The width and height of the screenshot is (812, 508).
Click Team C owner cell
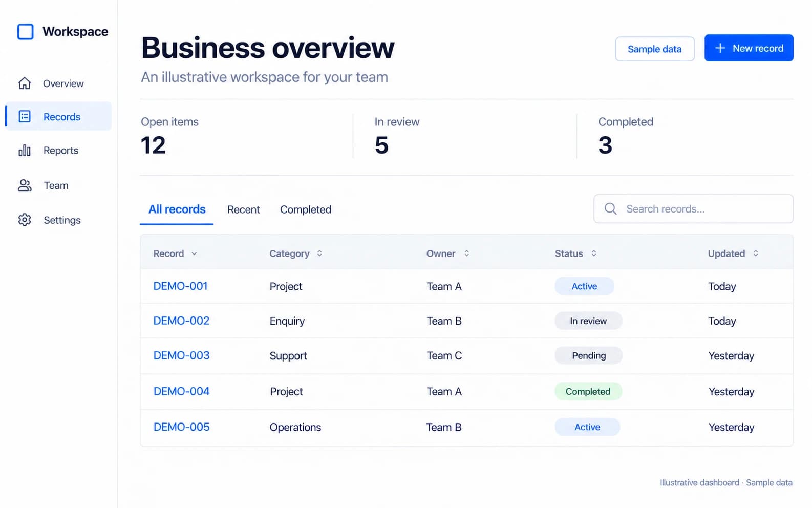coord(444,355)
